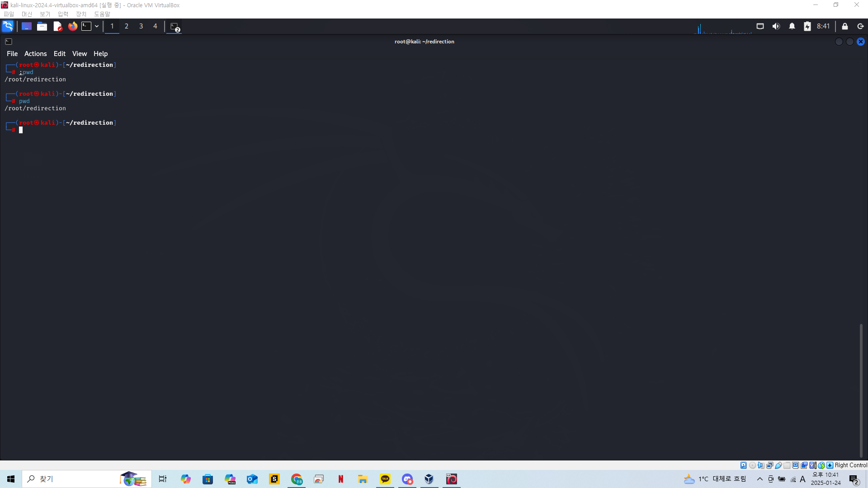
Task: Expand the terminal launcher dropdown arrow
Action: click(97, 26)
